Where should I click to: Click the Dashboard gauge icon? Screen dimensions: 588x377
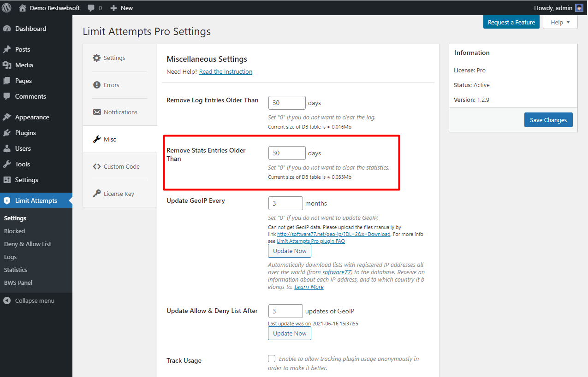[7, 29]
